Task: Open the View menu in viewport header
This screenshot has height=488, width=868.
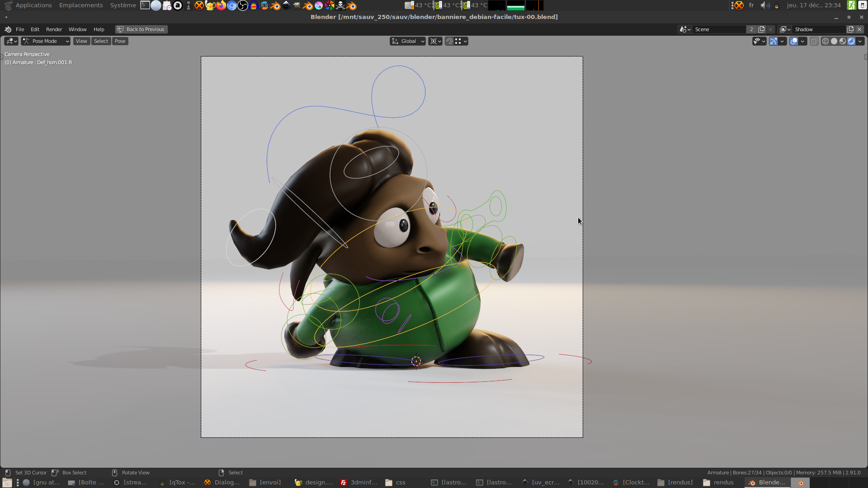Action: 81,41
